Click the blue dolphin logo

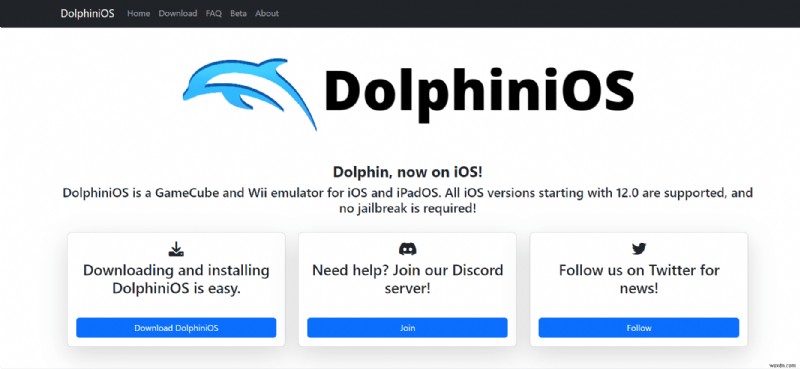[250, 93]
